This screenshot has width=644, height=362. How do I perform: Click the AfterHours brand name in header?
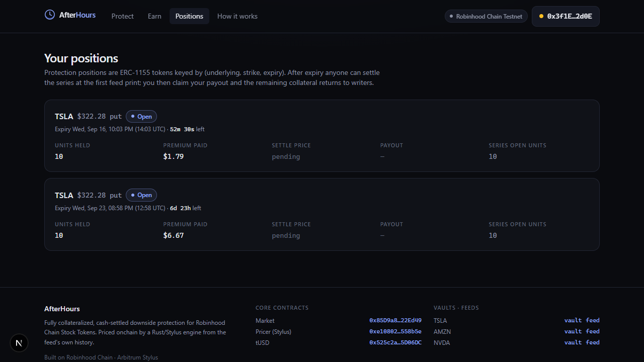click(x=77, y=15)
